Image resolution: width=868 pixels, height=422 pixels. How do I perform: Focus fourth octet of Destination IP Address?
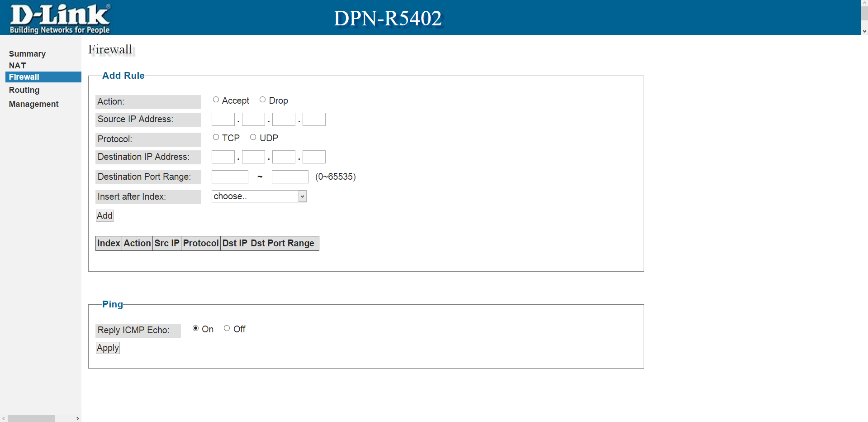click(x=314, y=157)
